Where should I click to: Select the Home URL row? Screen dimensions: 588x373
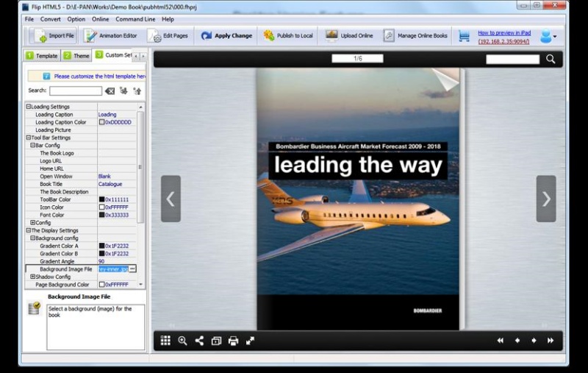(80, 168)
